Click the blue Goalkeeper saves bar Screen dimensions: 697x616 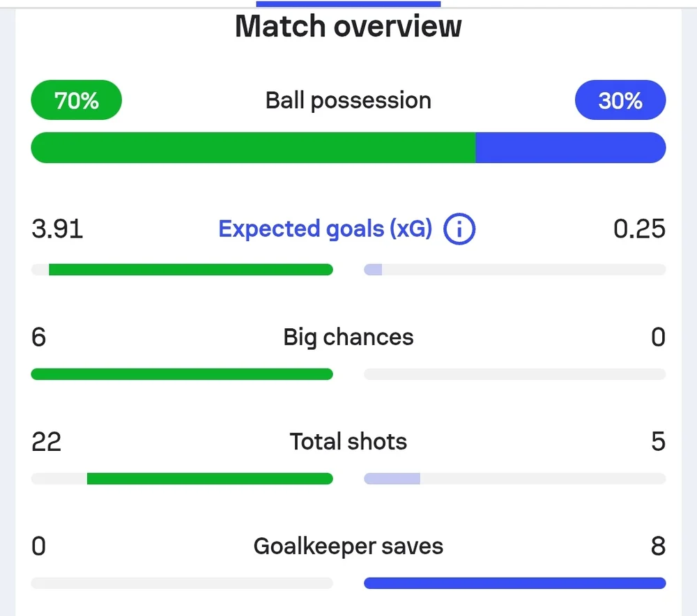(x=515, y=583)
